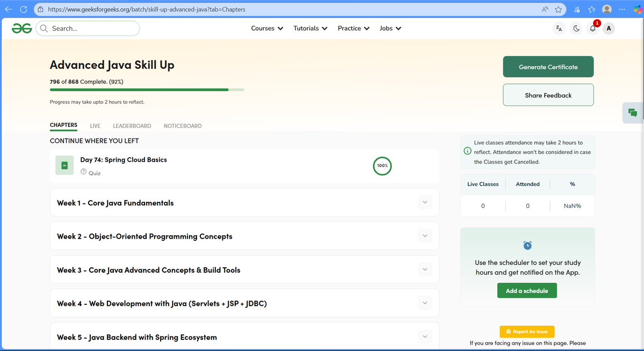Image resolution: width=644 pixels, height=351 pixels.
Task: Switch to the LIVE tab
Action: (95, 126)
